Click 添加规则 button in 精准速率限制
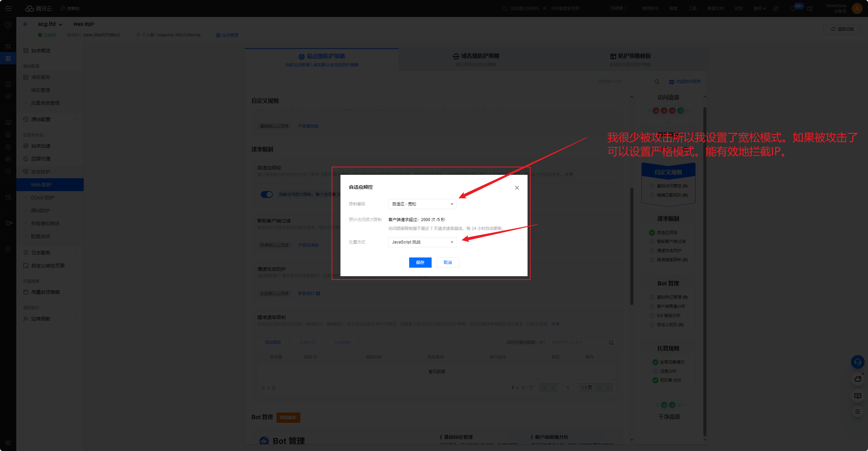The width and height of the screenshot is (868, 451). click(x=273, y=343)
